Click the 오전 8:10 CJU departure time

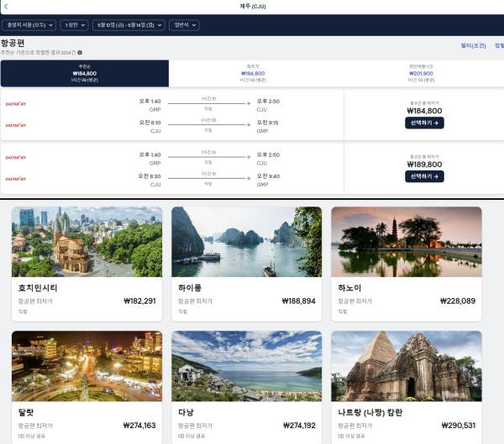click(x=150, y=123)
